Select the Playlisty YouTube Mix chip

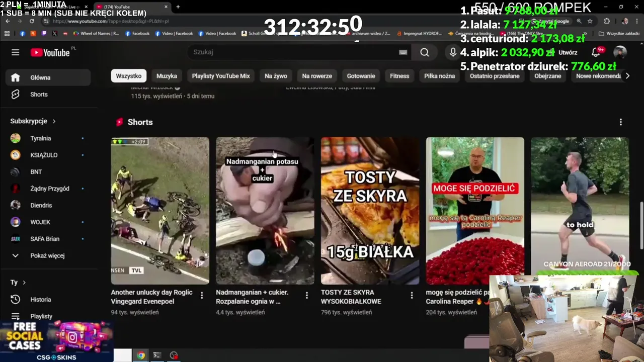click(221, 76)
